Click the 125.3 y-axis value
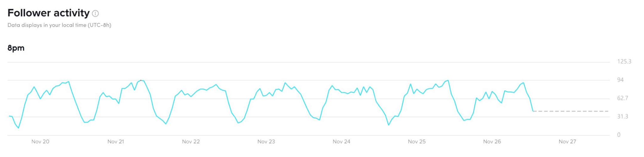This screenshot has width=644, height=157. (624, 62)
